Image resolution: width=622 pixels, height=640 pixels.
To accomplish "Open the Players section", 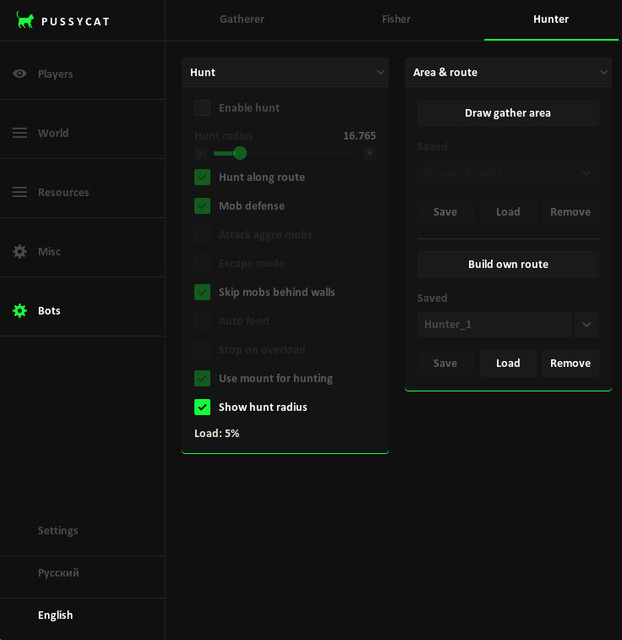I will tap(82, 74).
